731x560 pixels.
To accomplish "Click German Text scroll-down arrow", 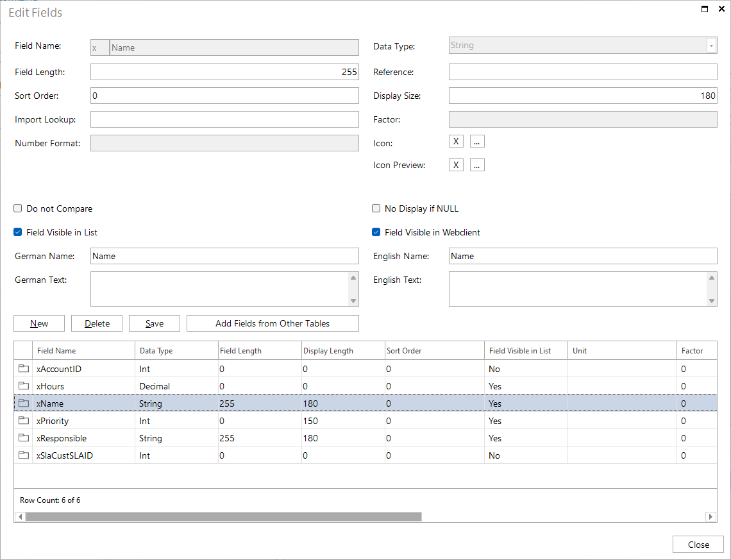I will [x=353, y=301].
